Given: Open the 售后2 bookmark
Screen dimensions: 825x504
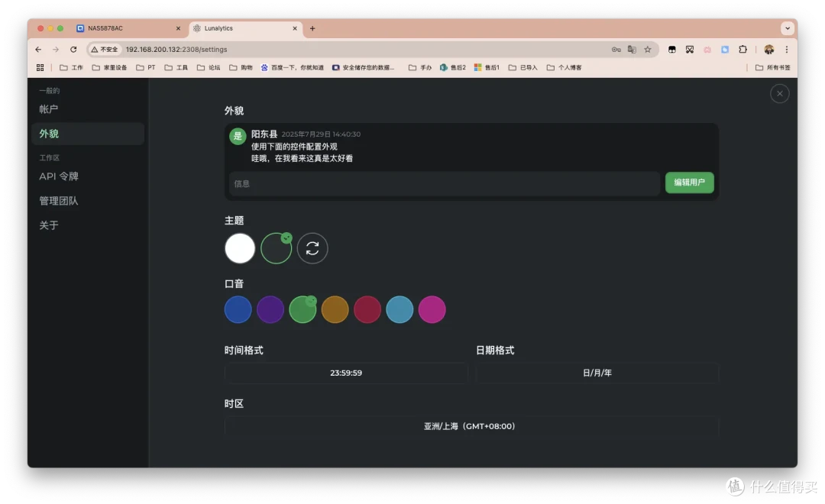Looking at the screenshot, I should (x=453, y=67).
